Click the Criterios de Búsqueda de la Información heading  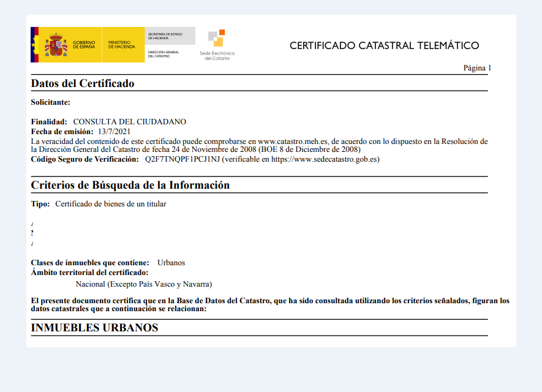130,185
